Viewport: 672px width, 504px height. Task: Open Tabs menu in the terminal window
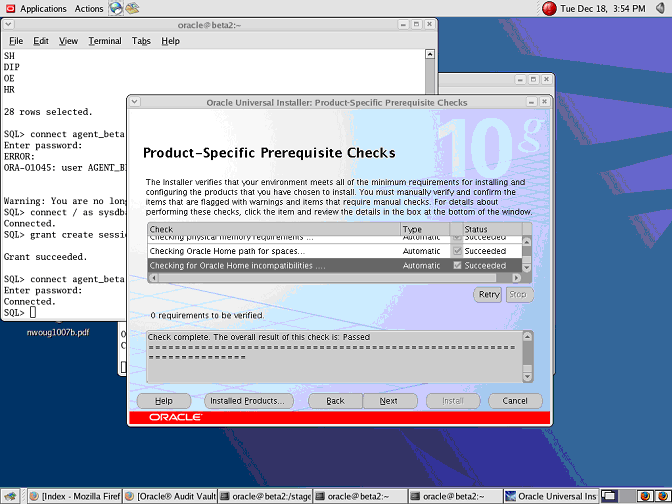tap(141, 41)
